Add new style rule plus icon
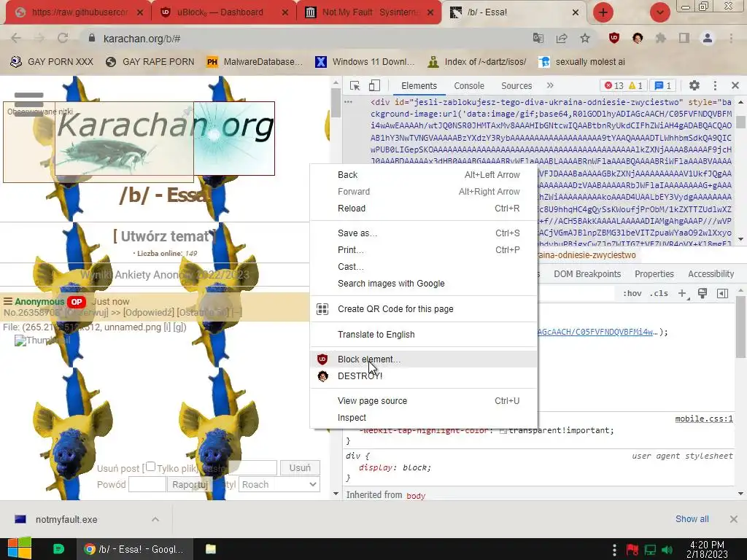This screenshot has width=747, height=560. (x=683, y=293)
